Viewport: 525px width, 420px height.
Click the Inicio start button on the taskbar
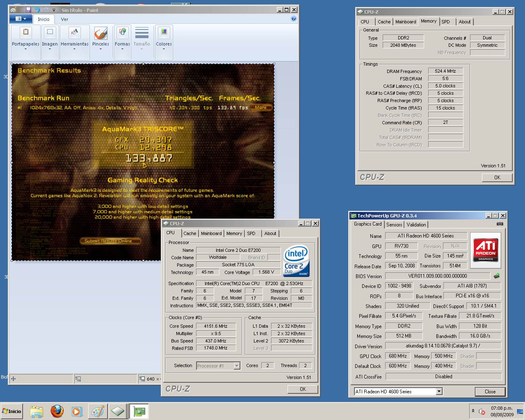coord(12,411)
